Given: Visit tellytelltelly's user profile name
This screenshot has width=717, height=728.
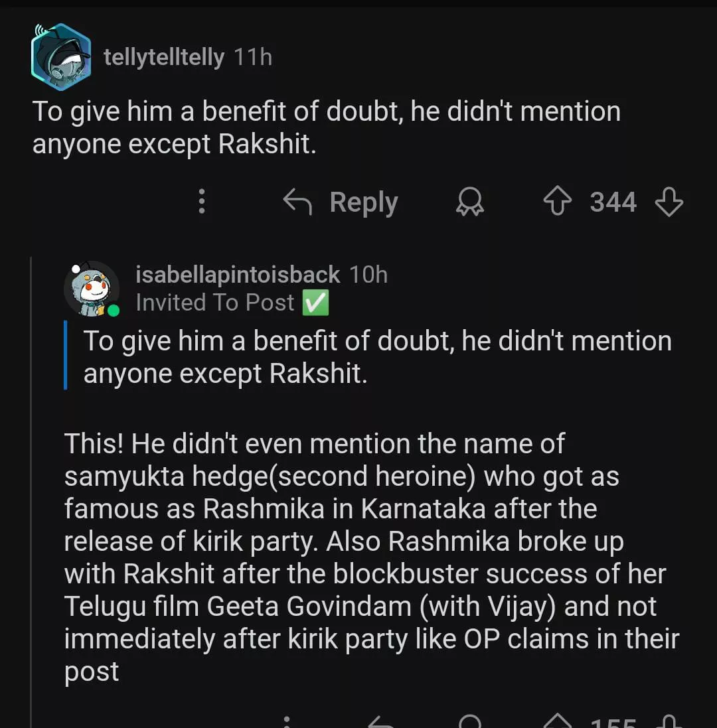Looking at the screenshot, I should coord(164,57).
